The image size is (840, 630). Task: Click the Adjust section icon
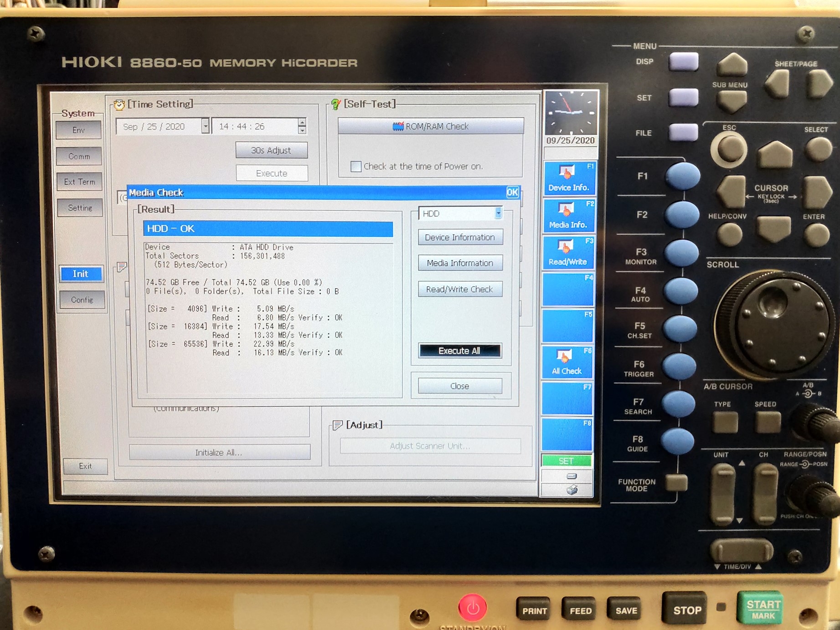[x=337, y=425]
